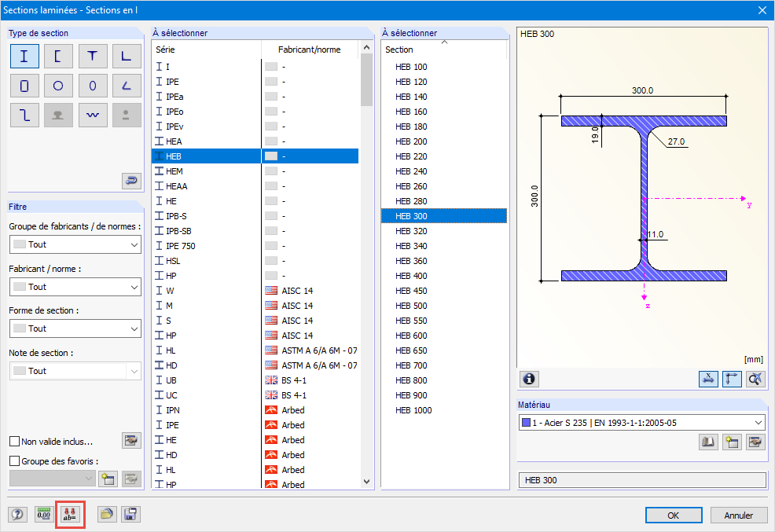Enable the Non valide inclus checkbox
Image resolution: width=775 pixels, height=532 pixels.
14,442
